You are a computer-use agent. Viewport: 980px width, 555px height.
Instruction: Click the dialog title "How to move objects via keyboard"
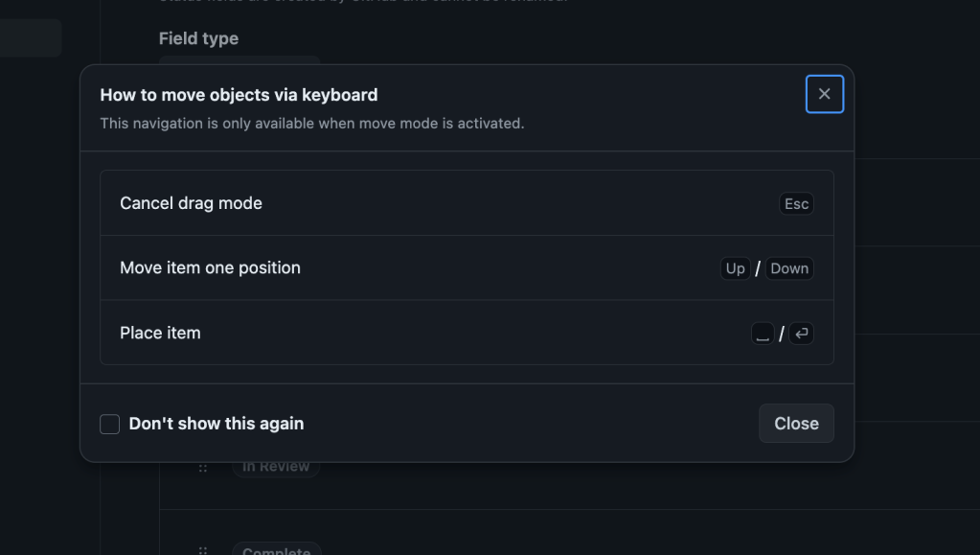[239, 95]
